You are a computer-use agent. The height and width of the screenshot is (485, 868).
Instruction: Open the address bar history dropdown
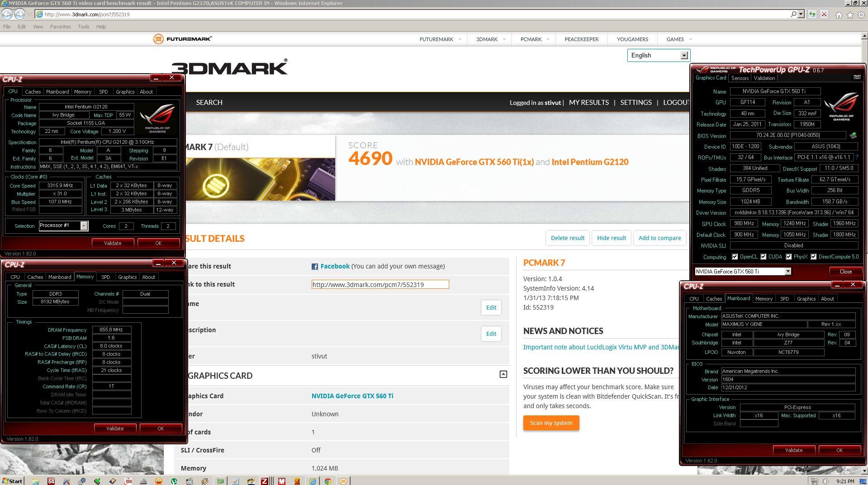(801, 14)
